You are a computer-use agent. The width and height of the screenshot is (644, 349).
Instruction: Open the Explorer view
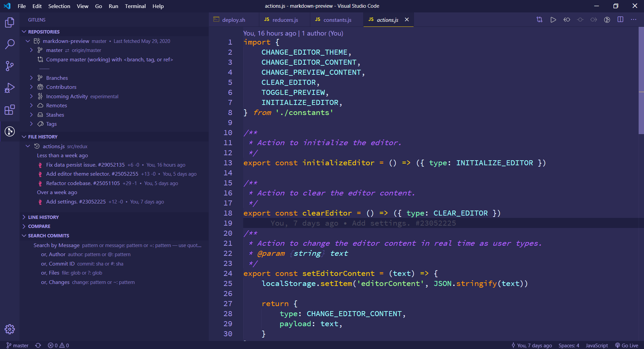pos(10,22)
